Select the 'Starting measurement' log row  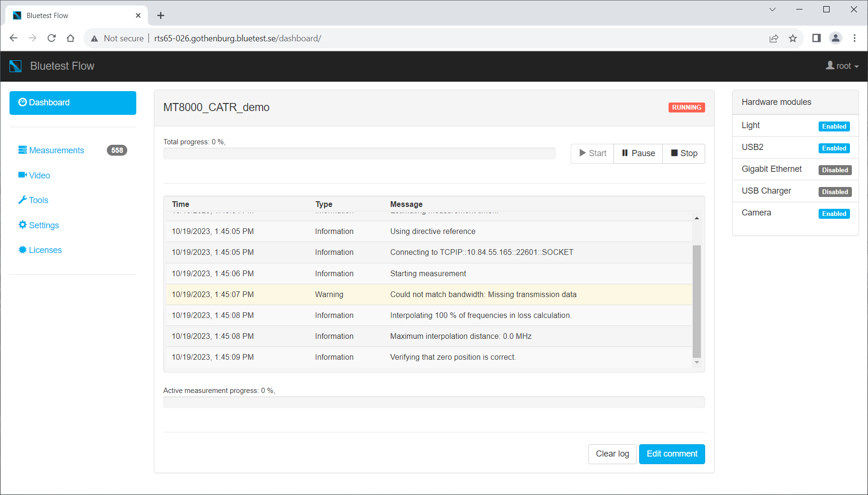coord(429,274)
